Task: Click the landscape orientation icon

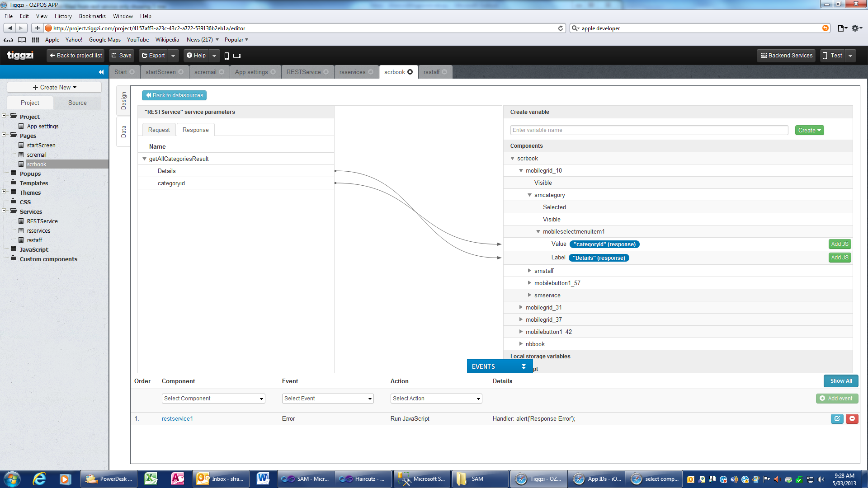Action: (237, 56)
